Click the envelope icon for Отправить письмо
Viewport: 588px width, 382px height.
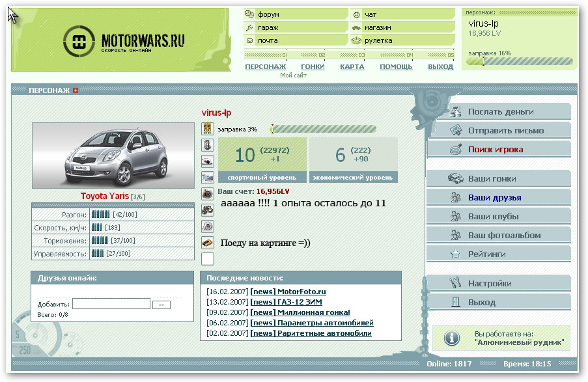tap(456, 130)
